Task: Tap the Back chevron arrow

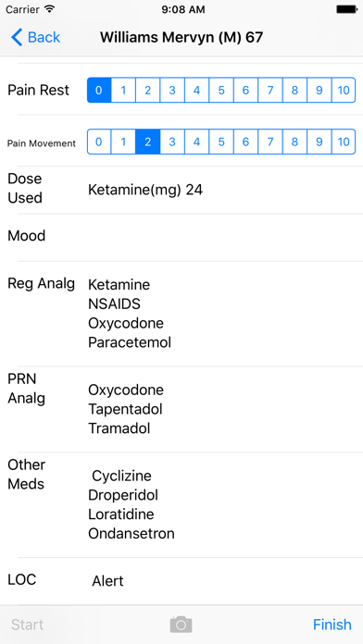Action: (x=17, y=37)
